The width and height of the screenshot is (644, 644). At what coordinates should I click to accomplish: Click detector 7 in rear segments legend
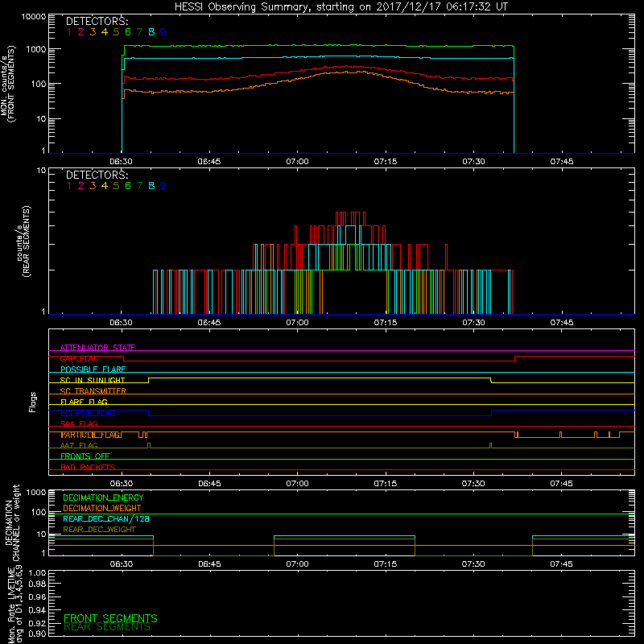coord(139,186)
